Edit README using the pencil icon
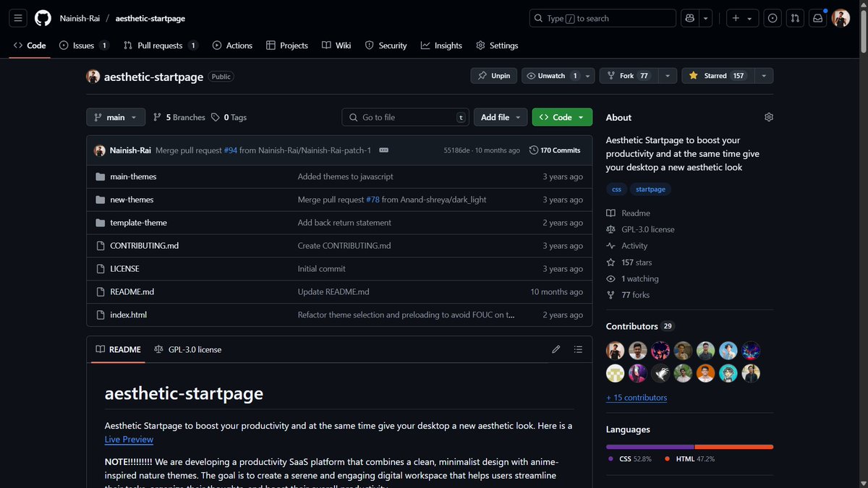Viewport: 868px width, 488px height. (x=556, y=349)
